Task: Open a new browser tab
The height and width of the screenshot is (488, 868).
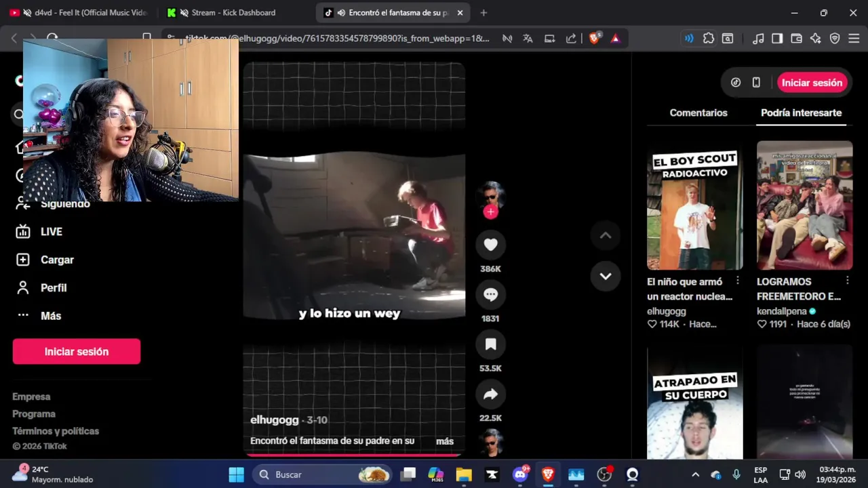Action: point(484,13)
